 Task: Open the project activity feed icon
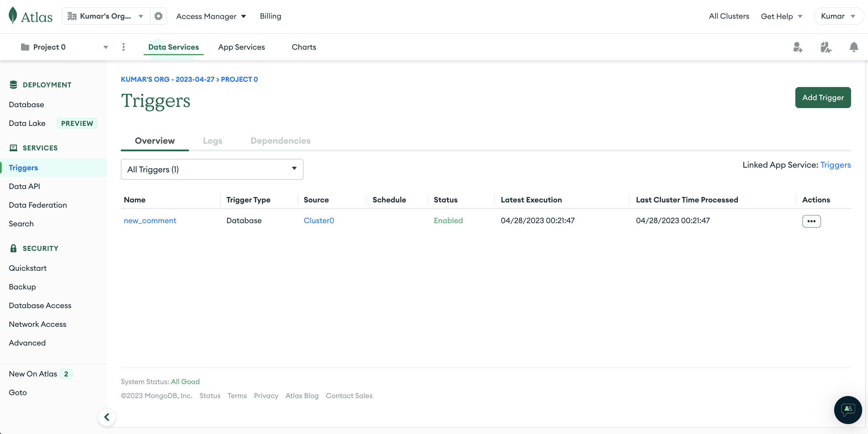(826, 47)
